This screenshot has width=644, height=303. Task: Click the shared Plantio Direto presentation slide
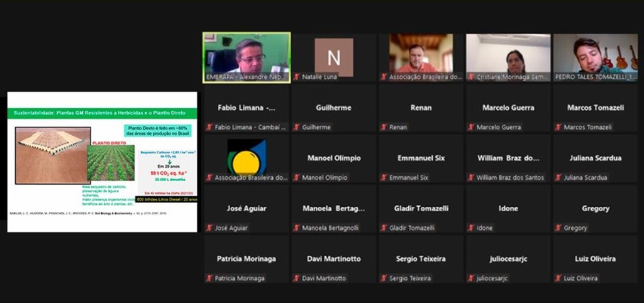coord(102,162)
